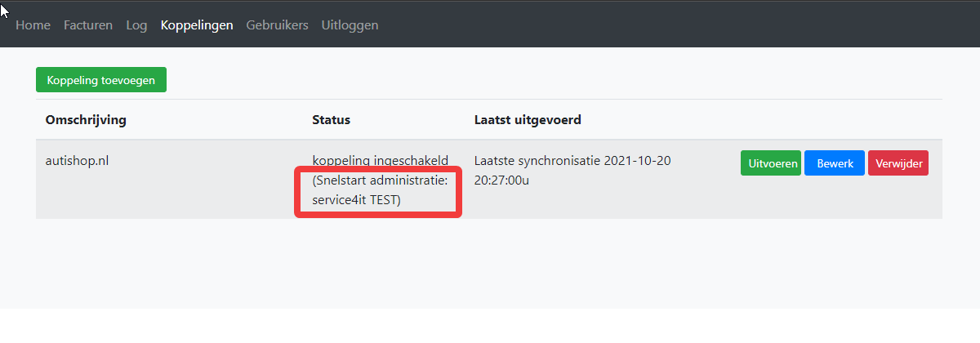Click the 'koppeling ingeschakeld' status text
980x343 pixels.
coord(380,160)
